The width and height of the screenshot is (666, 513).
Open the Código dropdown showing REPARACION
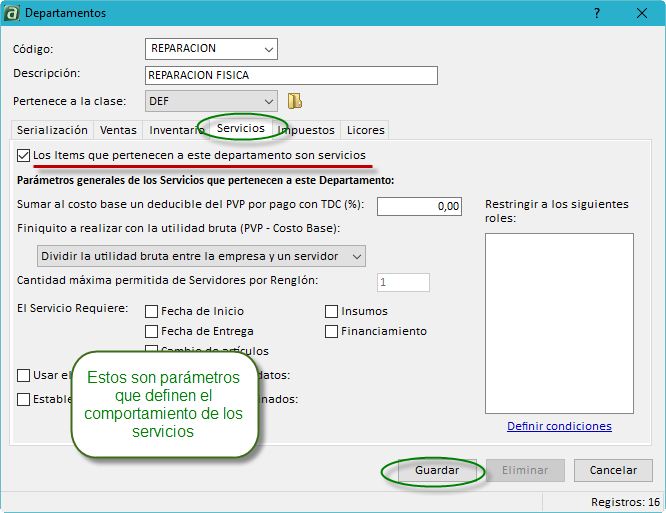268,49
